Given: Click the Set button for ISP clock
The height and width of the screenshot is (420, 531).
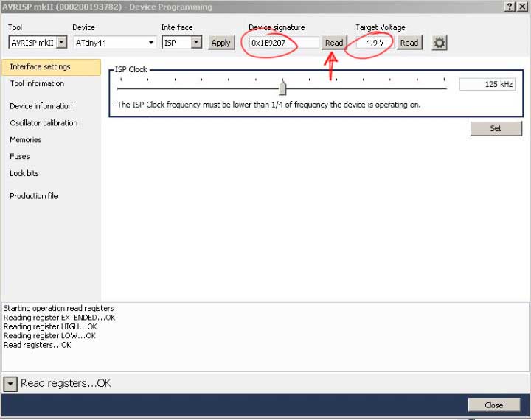Looking at the screenshot, I should pos(496,128).
